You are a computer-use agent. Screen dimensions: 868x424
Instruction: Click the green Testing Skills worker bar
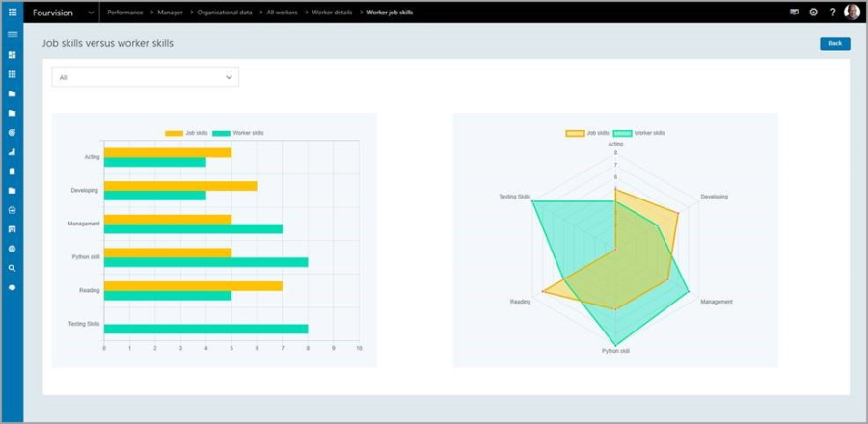pyautogui.click(x=206, y=329)
